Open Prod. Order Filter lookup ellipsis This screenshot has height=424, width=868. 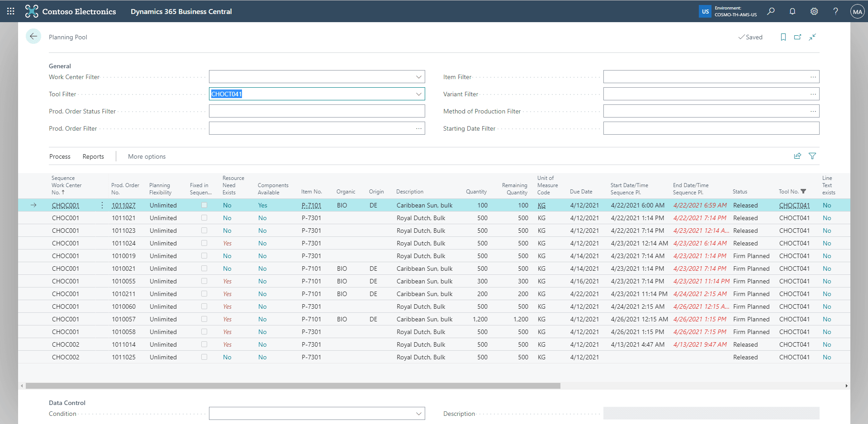click(x=419, y=128)
